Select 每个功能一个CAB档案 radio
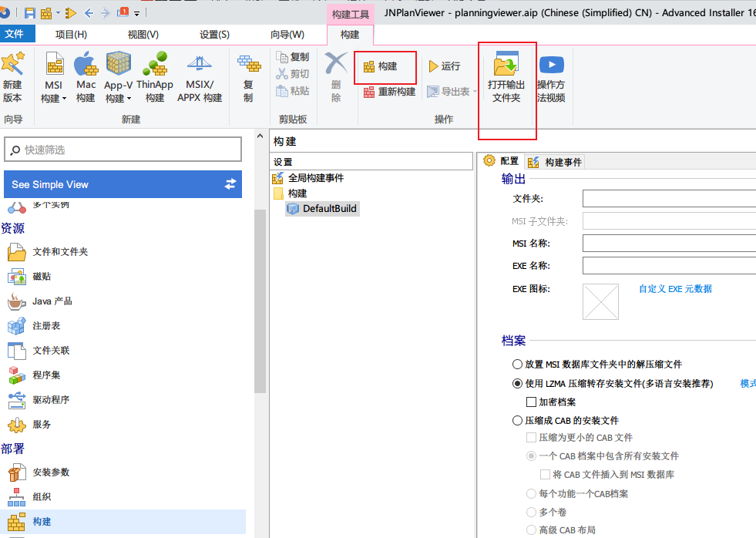The width and height of the screenshot is (756, 538). (531, 493)
